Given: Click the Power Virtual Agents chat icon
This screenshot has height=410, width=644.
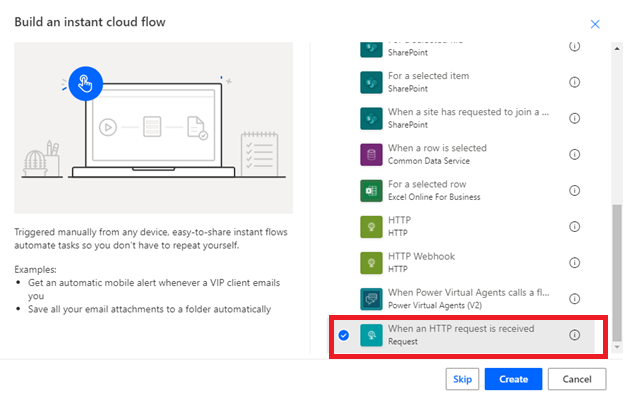Looking at the screenshot, I should point(371,299).
